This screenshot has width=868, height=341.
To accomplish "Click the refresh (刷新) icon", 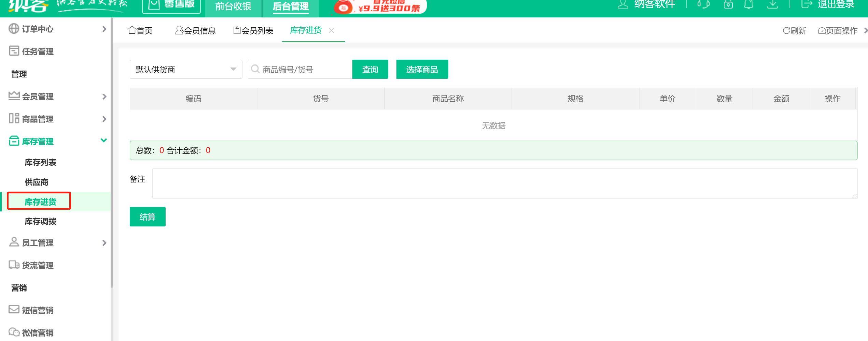I will 787,31.
